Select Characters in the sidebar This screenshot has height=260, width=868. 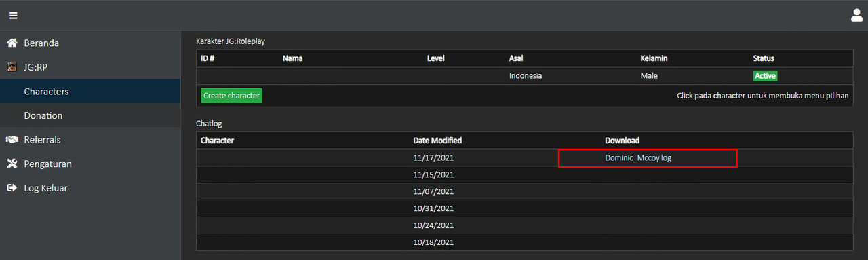pos(90,91)
